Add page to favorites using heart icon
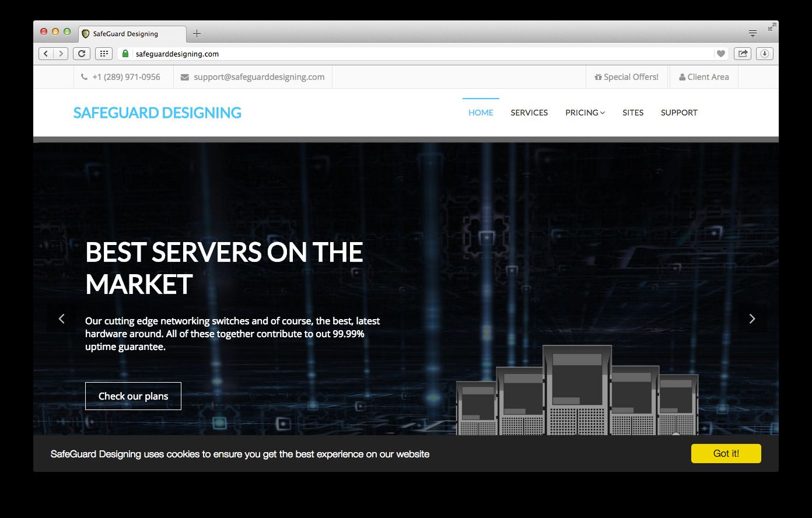 [721, 53]
